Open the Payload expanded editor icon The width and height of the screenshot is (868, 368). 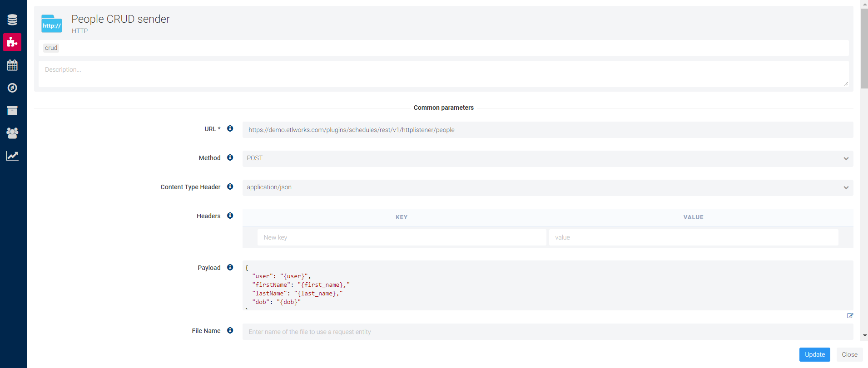click(850, 316)
